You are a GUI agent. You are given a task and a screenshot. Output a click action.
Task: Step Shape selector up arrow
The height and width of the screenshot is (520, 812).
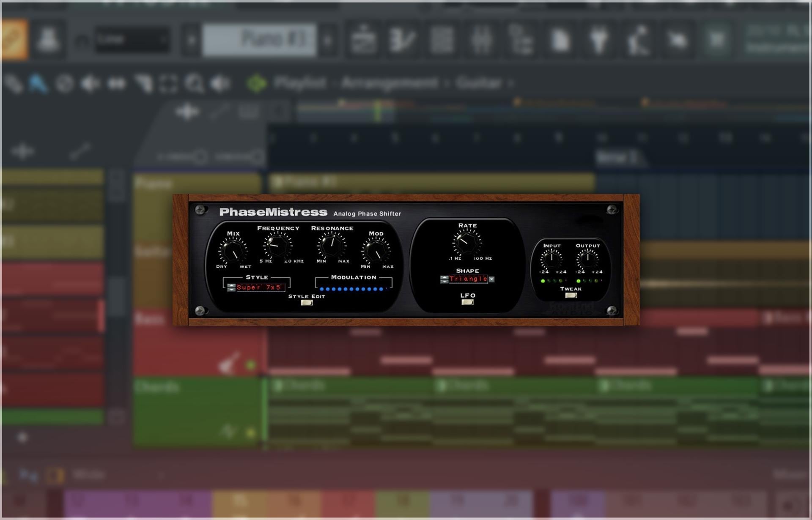pyautogui.click(x=444, y=277)
